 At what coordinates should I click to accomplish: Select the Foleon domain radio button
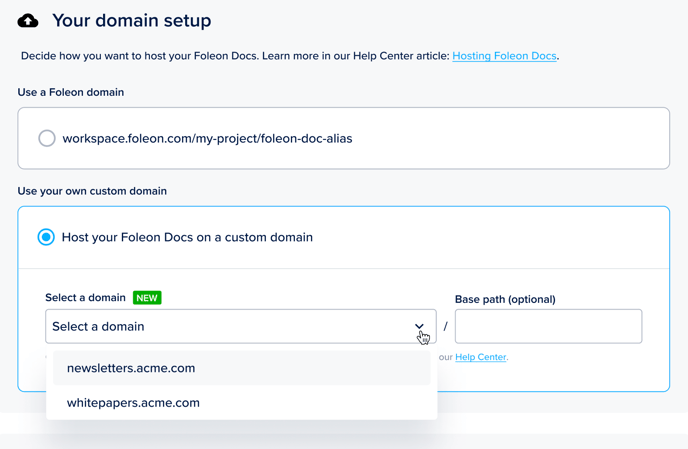[47, 138]
